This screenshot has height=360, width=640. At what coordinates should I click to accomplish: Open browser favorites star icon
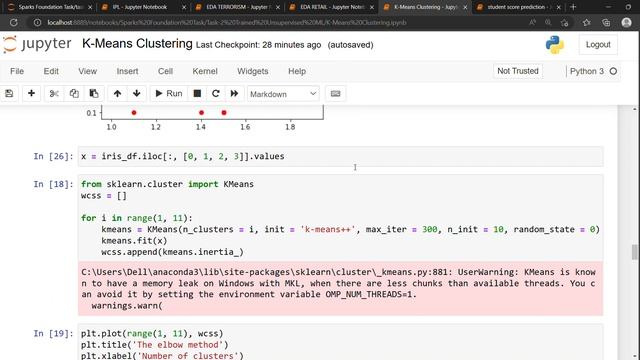tap(587, 22)
